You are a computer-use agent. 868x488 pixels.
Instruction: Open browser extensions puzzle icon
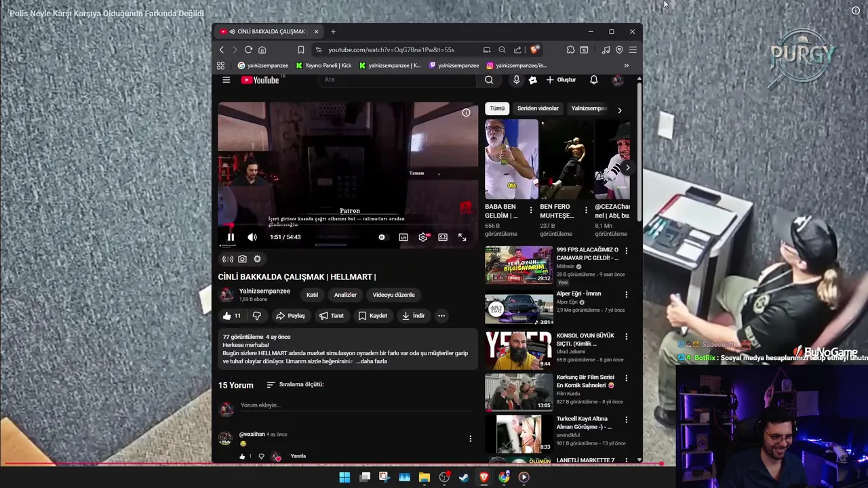click(x=570, y=49)
